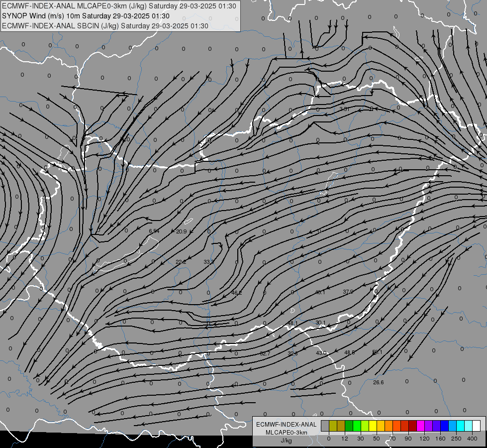Click the 22.2 value on the map

pyautogui.click(x=181, y=262)
